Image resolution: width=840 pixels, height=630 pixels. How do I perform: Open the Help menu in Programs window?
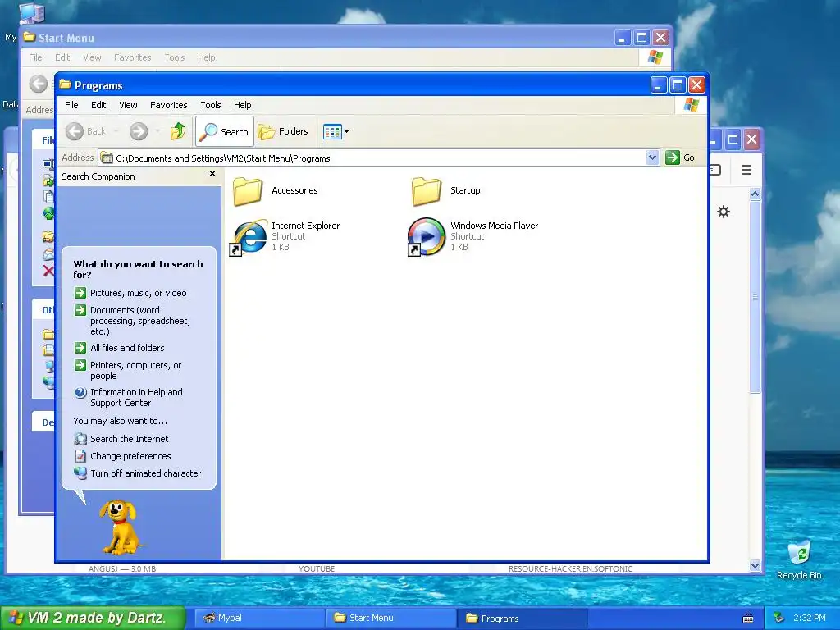tap(242, 105)
